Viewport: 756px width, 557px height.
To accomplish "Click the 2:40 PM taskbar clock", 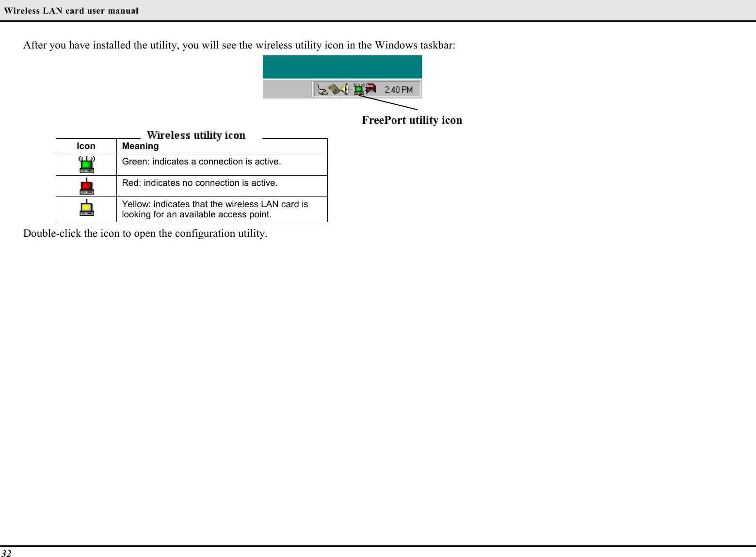I will click(399, 90).
